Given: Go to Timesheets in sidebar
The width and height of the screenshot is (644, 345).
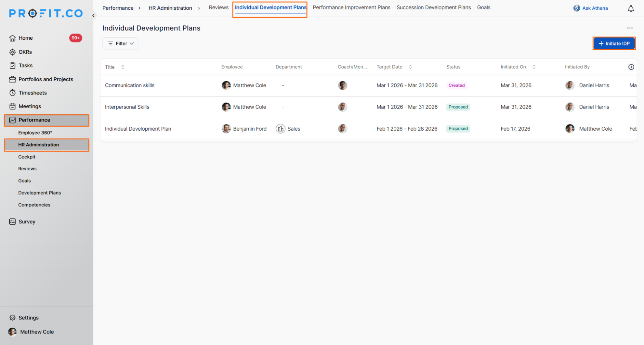Looking at the screenshot, I should tap(32, 93).
